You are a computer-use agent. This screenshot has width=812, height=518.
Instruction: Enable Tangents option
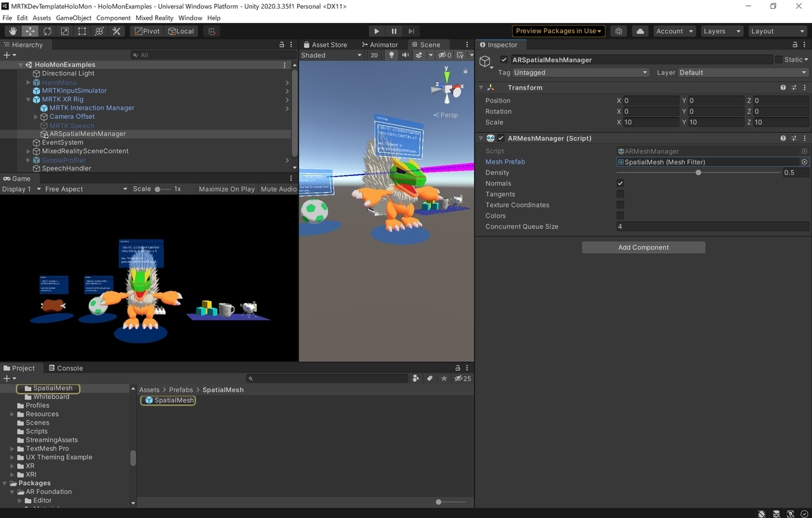coord(620,194)
